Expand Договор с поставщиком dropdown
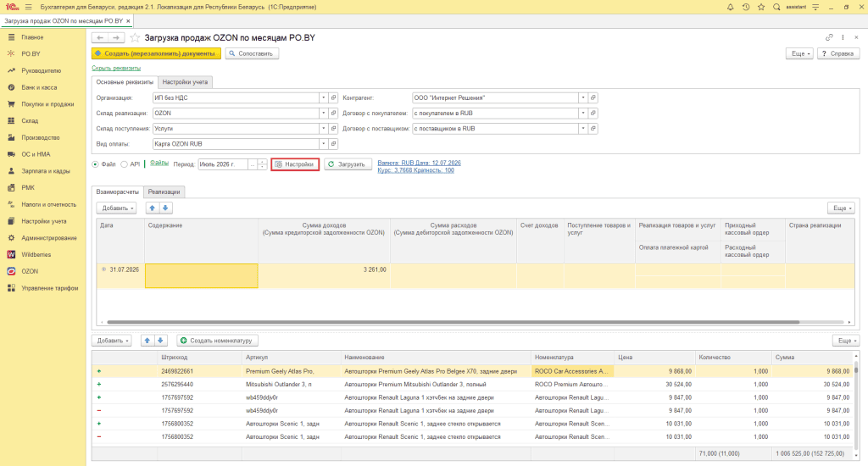The image size is (868, 466). [x=583, y=129]
